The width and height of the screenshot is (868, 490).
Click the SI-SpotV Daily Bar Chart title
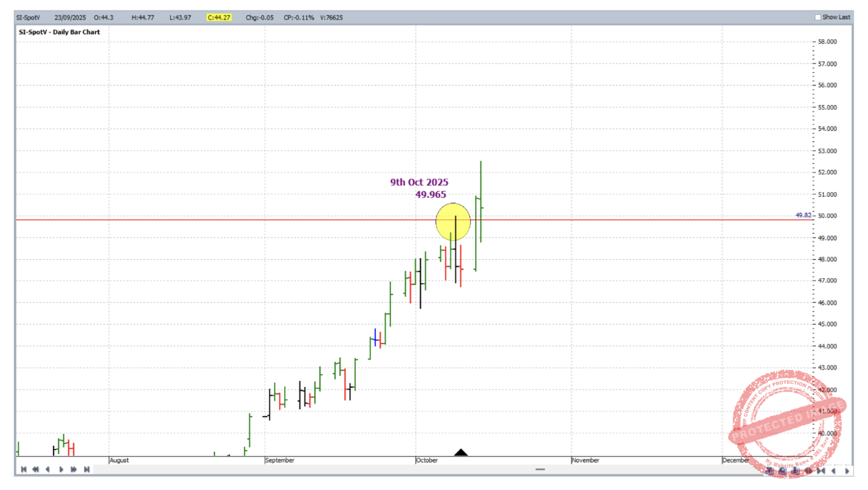[59, 32]
